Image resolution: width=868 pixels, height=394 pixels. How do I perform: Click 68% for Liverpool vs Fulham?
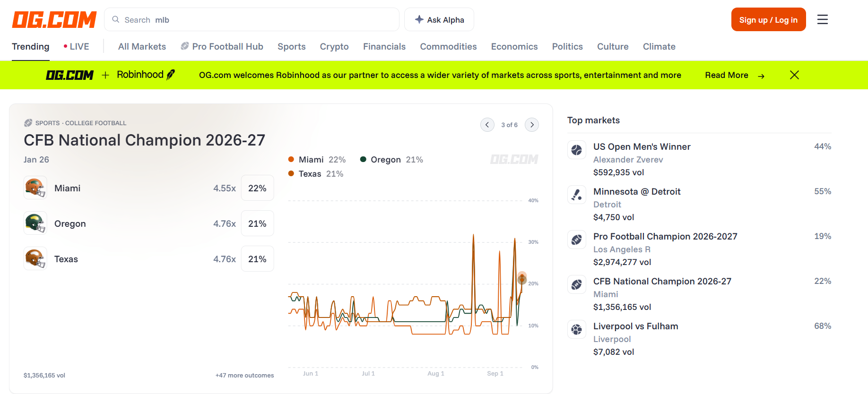coord(823,326)
